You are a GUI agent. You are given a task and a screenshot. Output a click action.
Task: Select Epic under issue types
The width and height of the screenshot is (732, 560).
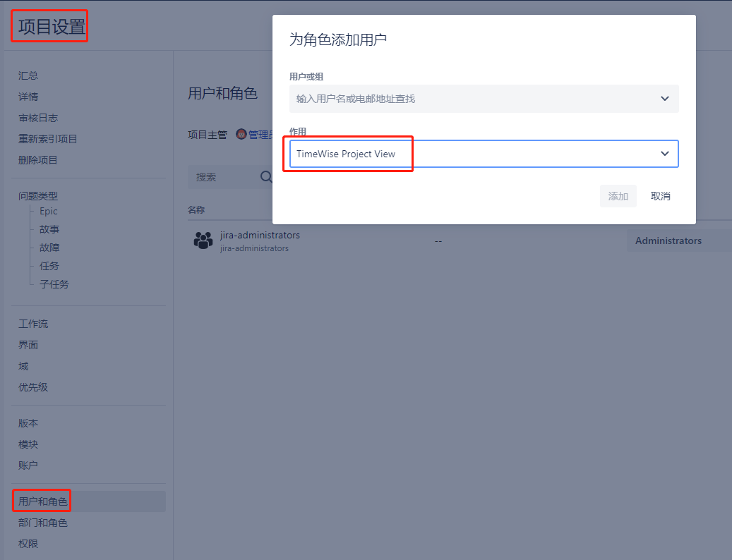tap(49, 211)
